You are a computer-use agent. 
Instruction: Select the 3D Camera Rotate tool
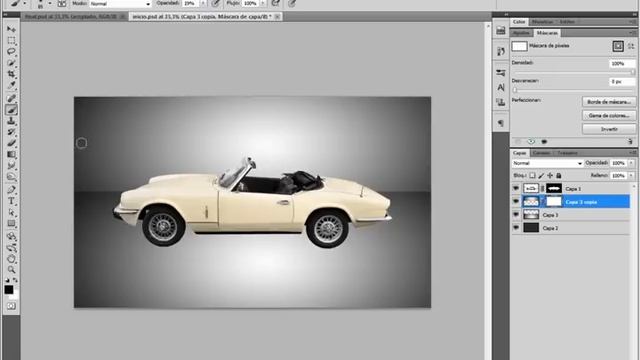pos(11,247)
